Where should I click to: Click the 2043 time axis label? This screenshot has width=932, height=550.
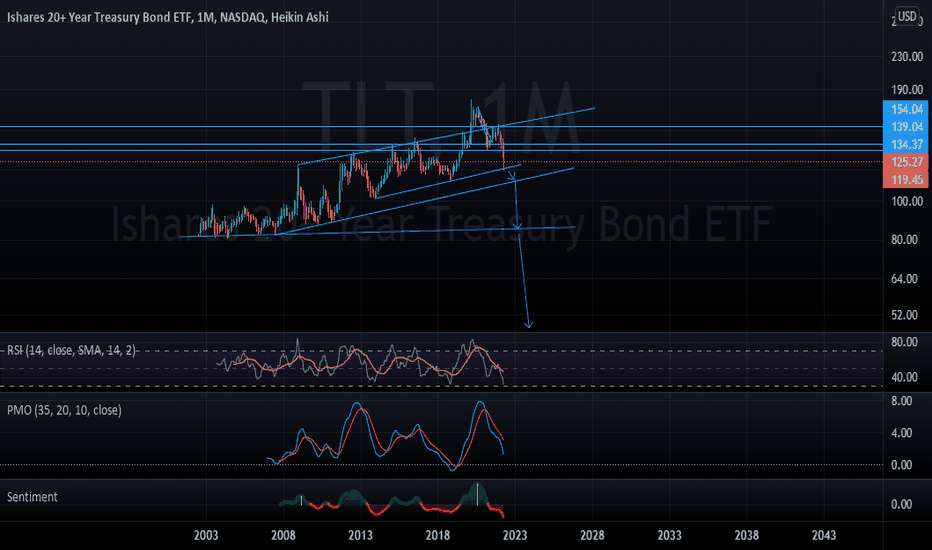tap(824, 535)
